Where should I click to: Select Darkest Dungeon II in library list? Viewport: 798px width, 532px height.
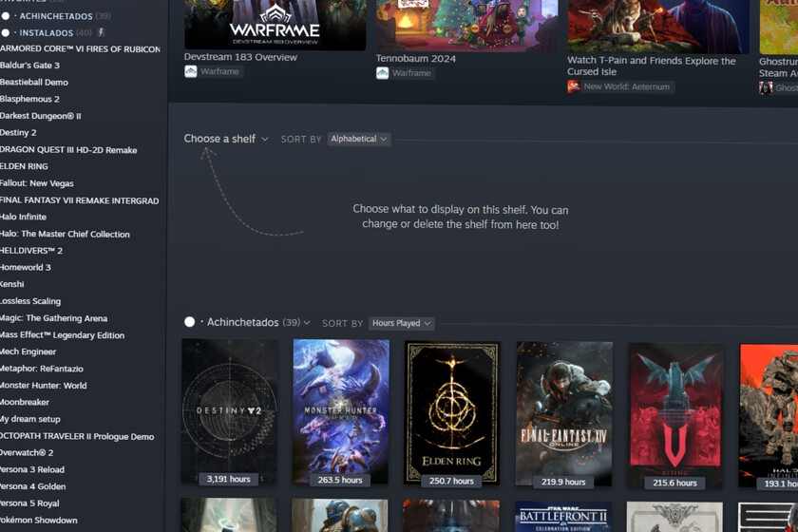pos(40,116)
